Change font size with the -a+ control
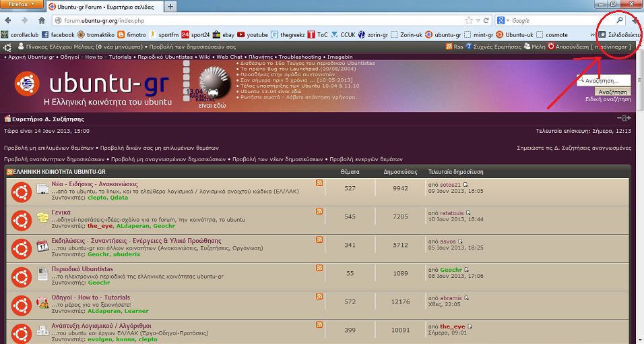Screen dimensions: 644x344 tap(624, 119)
